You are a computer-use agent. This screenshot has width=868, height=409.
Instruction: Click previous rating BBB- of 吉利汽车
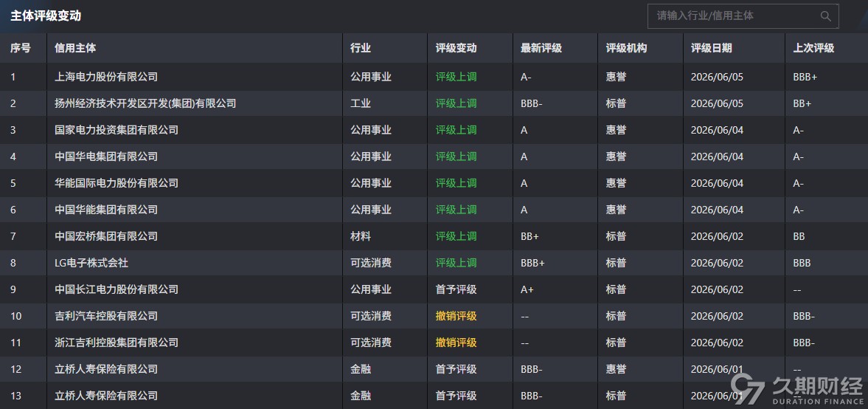point(804,317)
